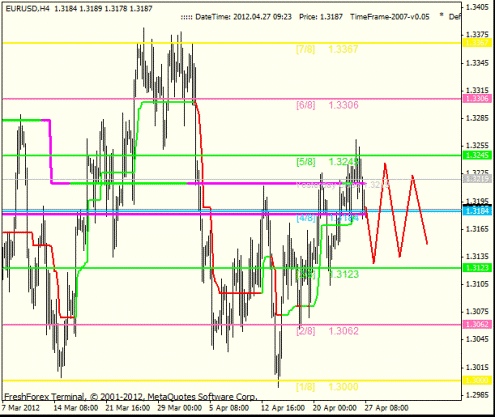Select the blue 1.3184 price axis tag

pos(477,211)
